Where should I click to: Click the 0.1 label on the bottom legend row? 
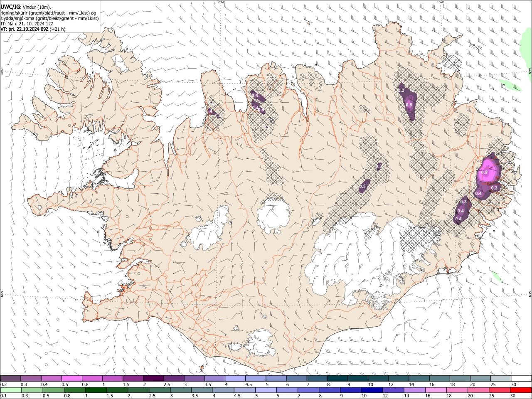click(4, 396)
